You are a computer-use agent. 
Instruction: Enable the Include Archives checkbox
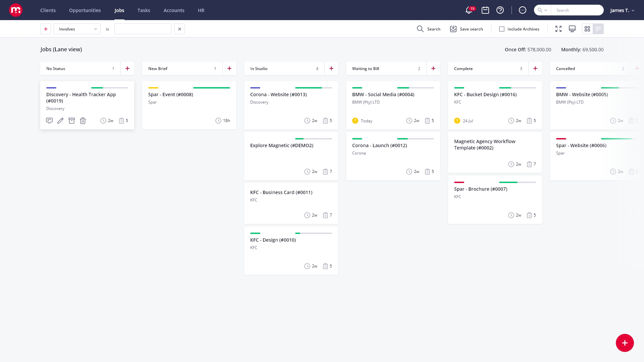(x=502, y=29)
